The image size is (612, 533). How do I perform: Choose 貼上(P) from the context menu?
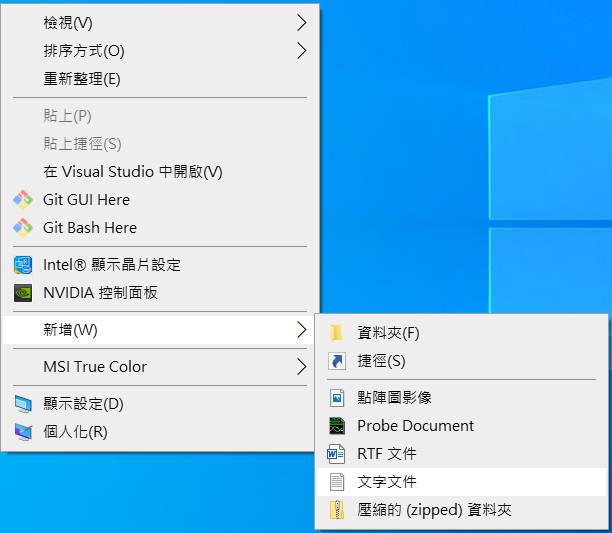(x=160, y=116)
